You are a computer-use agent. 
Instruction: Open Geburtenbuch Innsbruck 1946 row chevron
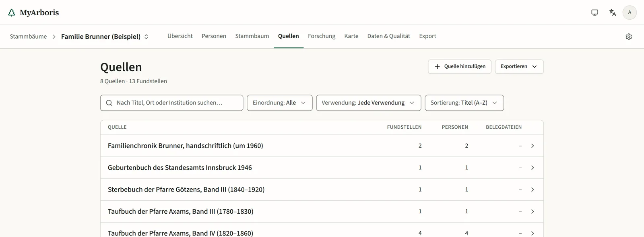pos(533,168)
